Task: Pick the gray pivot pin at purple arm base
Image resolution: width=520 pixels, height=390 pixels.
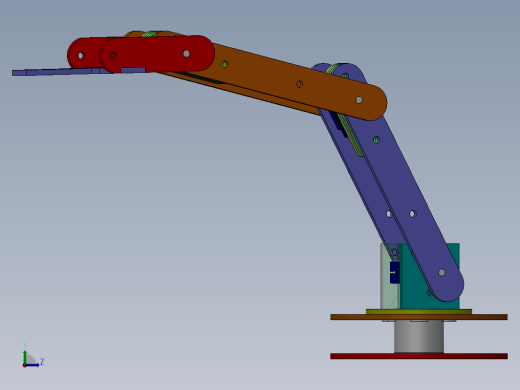Action: [x=442, y=272]
